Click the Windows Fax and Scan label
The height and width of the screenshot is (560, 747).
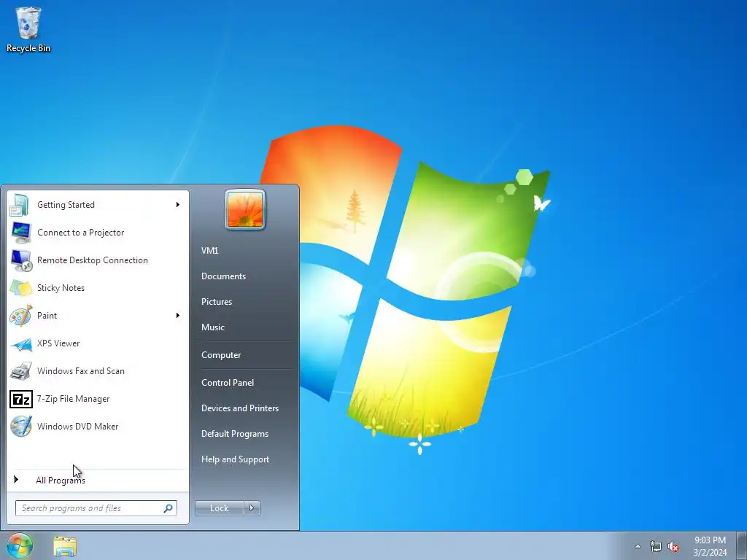pyautogui.click(x=81, y=371)
